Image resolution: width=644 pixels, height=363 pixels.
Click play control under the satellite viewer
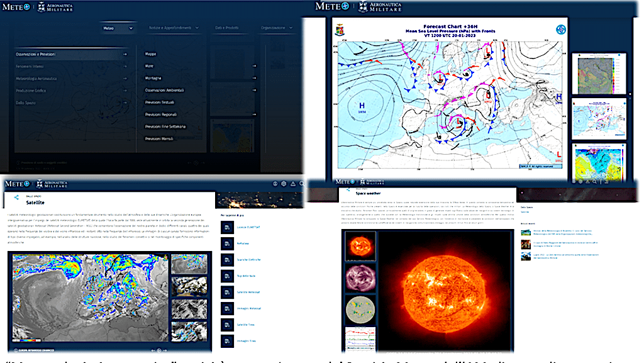(159, 350)
